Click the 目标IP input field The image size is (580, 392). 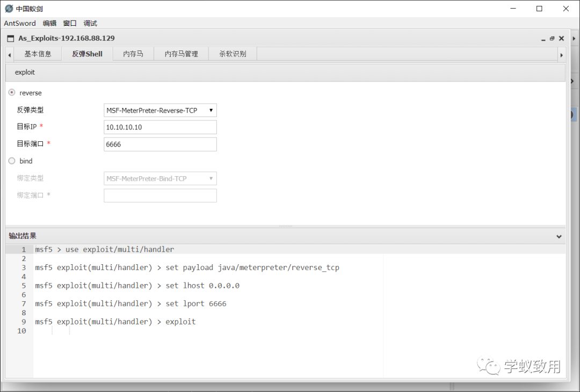click(160, 127)
